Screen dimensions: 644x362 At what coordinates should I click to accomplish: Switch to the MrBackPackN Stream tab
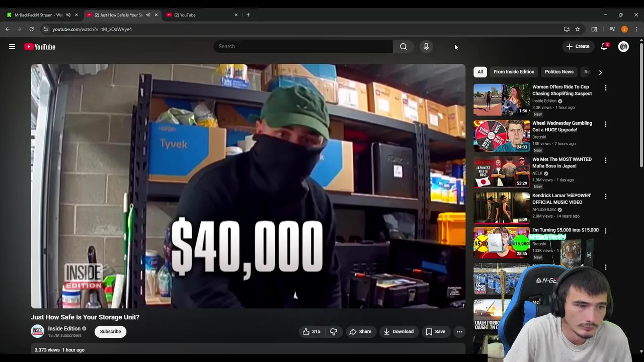click(38, 15)
